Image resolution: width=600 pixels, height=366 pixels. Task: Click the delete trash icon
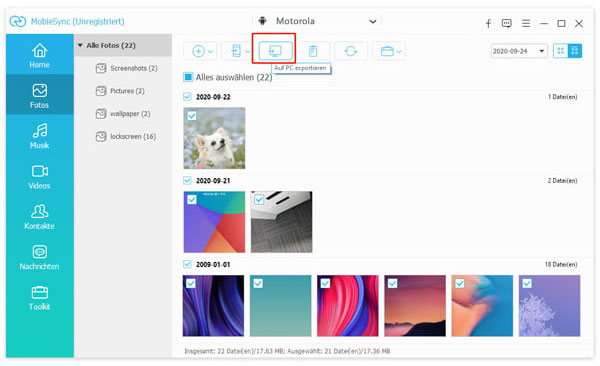[x=313, y=51]
